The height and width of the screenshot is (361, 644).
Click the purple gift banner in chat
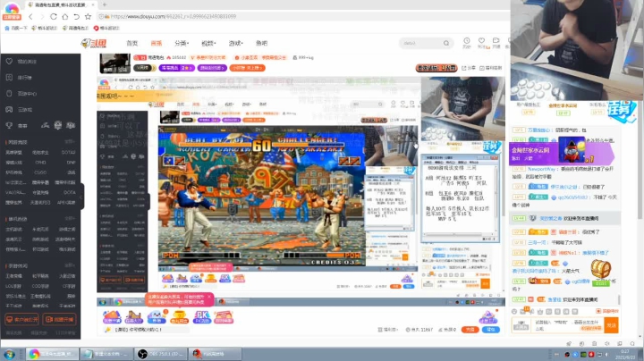pyautogui.click(x=561, y=153)
